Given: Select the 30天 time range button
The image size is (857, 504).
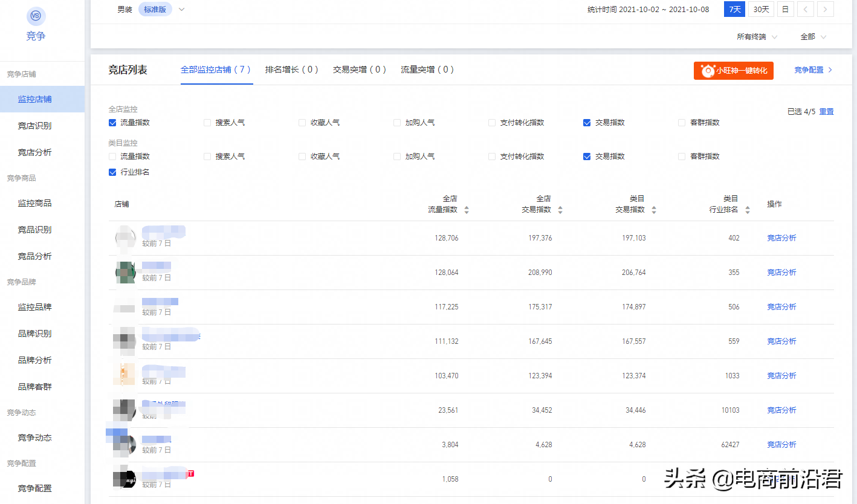Looking at the screenshot, I should pyautogui.click(x=761, y=9).
